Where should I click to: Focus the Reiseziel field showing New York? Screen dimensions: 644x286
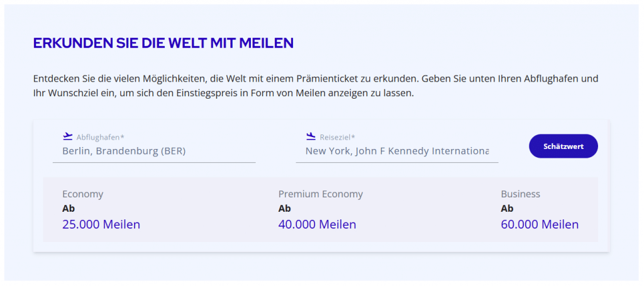click(x=396, y=151)
